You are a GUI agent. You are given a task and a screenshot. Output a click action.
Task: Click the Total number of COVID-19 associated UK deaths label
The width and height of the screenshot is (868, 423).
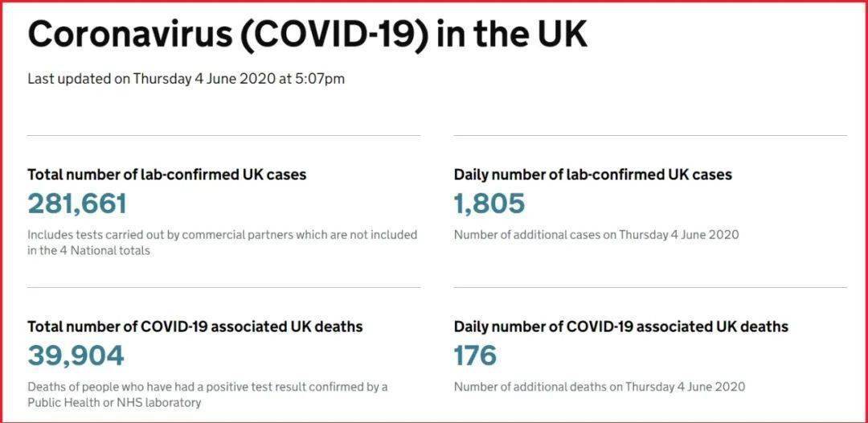[x=195, y=326]
